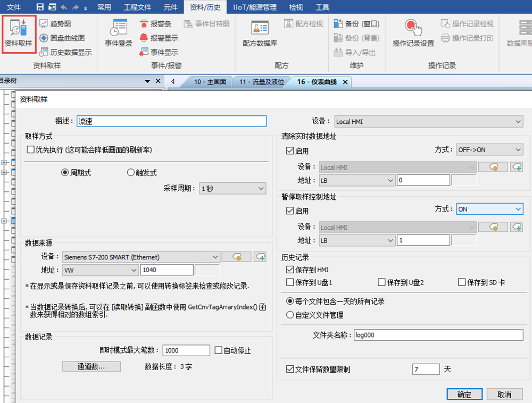
Task: Check the 保存到 SD 卡 option
Action: click(461, 282)
